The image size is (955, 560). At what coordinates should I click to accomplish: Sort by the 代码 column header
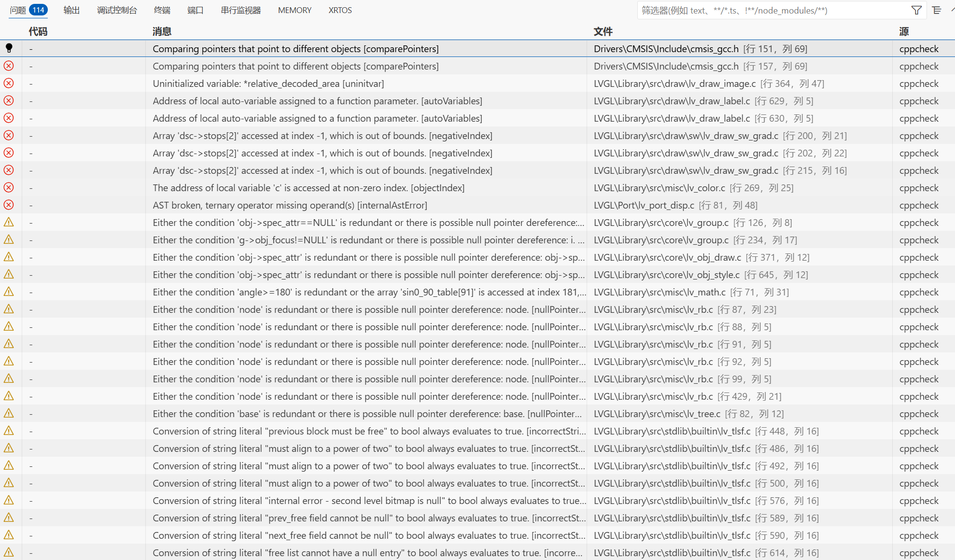(38, 31)
